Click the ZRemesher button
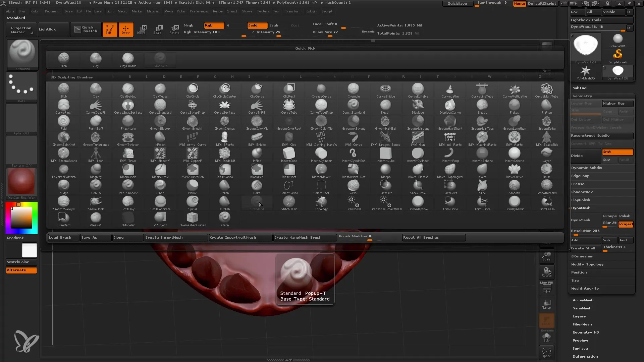Image resolution: width=644 pixels, height=362 pixels. click(582, 256)
